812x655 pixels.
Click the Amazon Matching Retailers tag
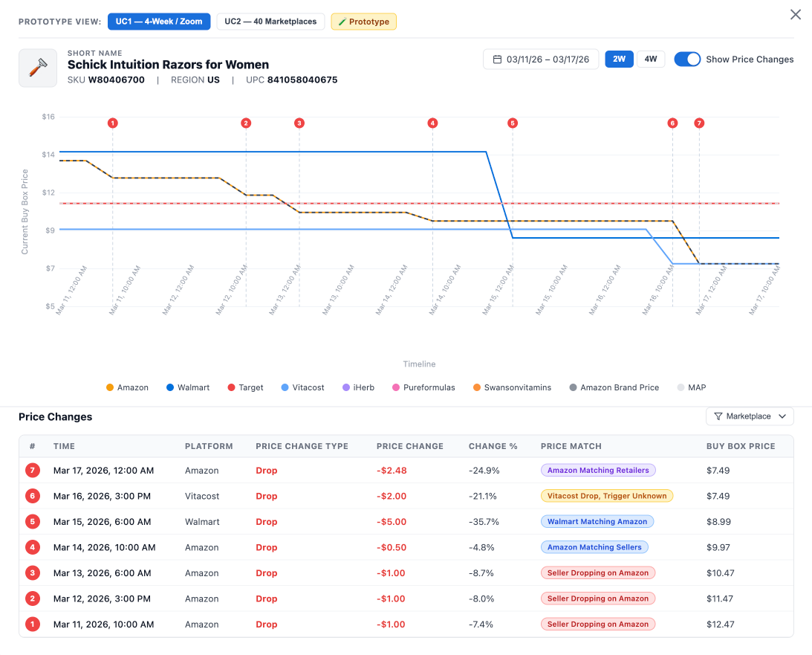pyautogui.click(x=598, y=470)
